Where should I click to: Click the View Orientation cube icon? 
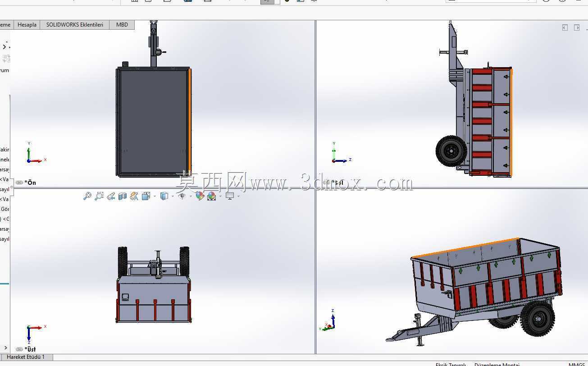coord(146,196)
